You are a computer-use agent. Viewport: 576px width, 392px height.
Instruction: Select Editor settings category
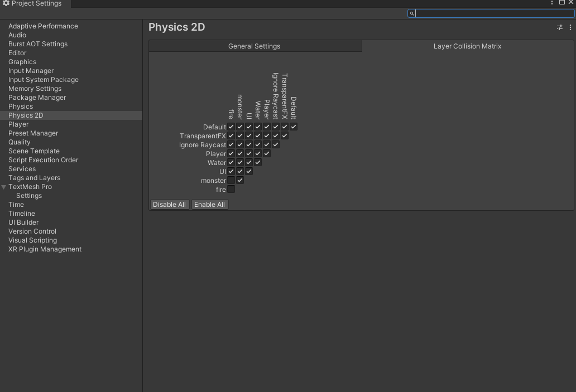[17, 53]
